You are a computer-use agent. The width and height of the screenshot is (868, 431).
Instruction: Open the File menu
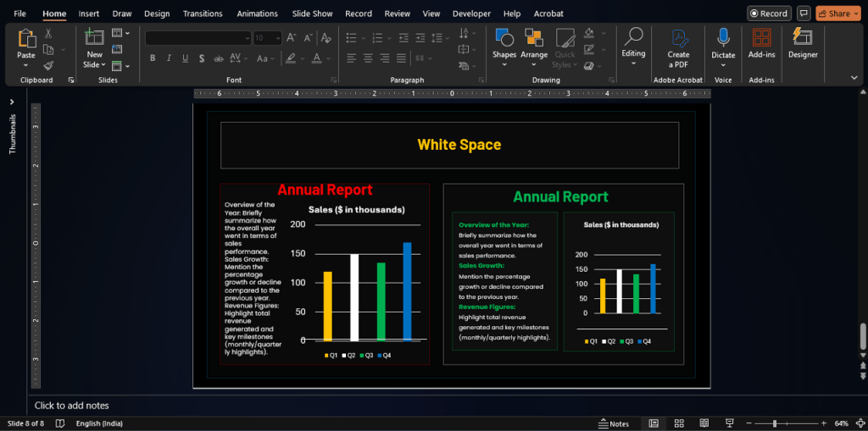[20, 14]
